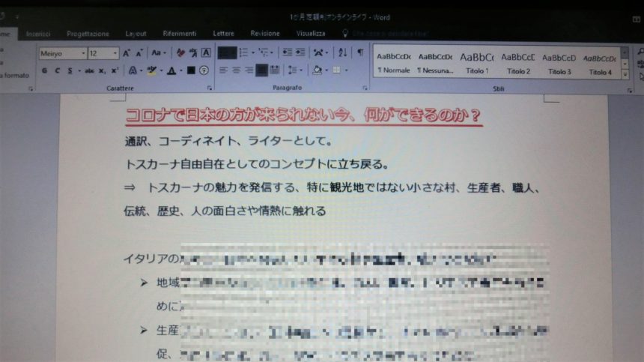This screenshot has width=644, height=362.
Task: Increase font size with the larger A icon
Action: pos(127,53)
